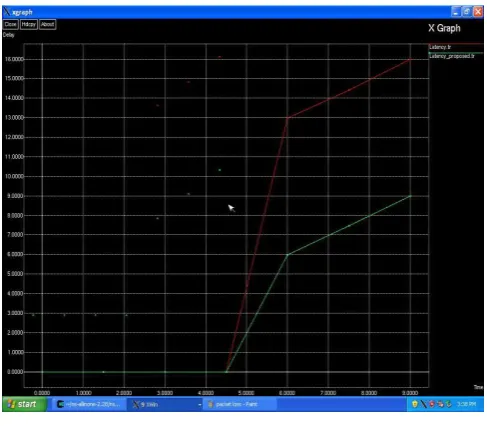The image size is (487, 426).
Task: Switch to ns-allinone terminal taskbar item
Action: [89, 404]
